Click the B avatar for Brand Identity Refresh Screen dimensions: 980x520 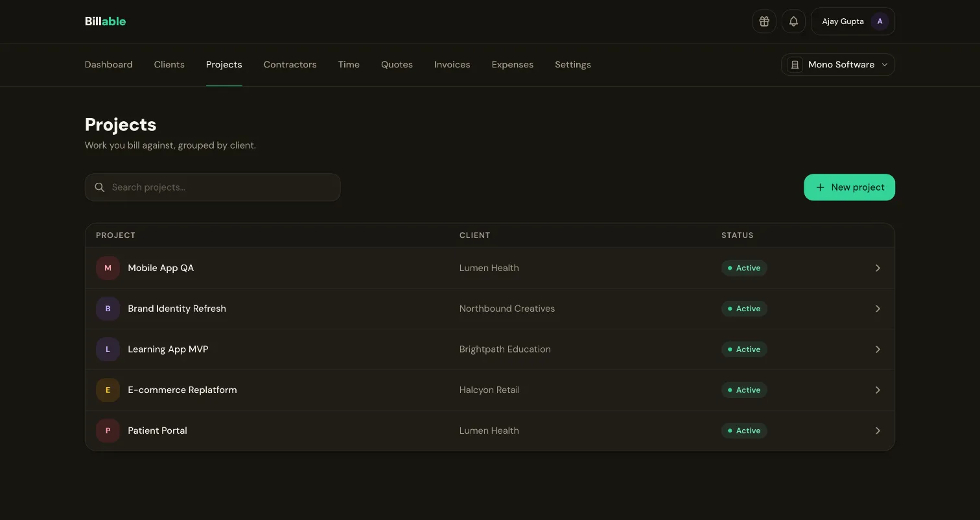click(108, 309)
